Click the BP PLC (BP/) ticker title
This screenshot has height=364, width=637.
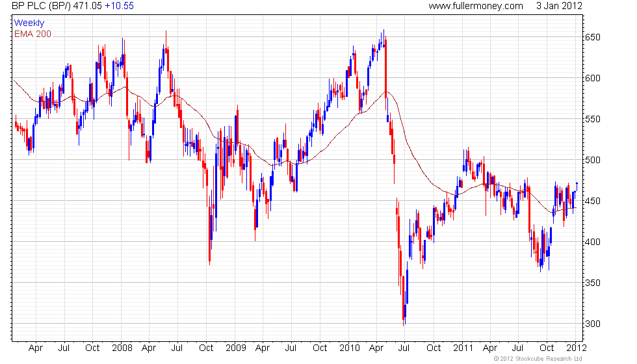(x=41, y=6)
